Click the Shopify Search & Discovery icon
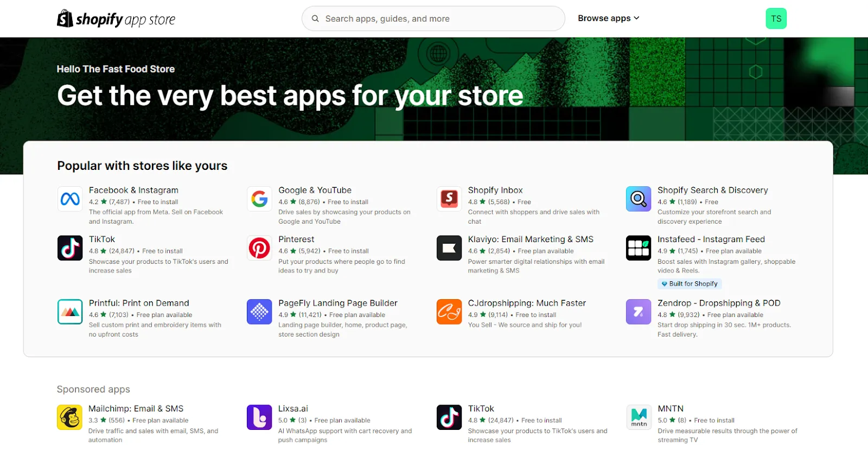Viewport: 868px width, 469px height. pos(639,199)
